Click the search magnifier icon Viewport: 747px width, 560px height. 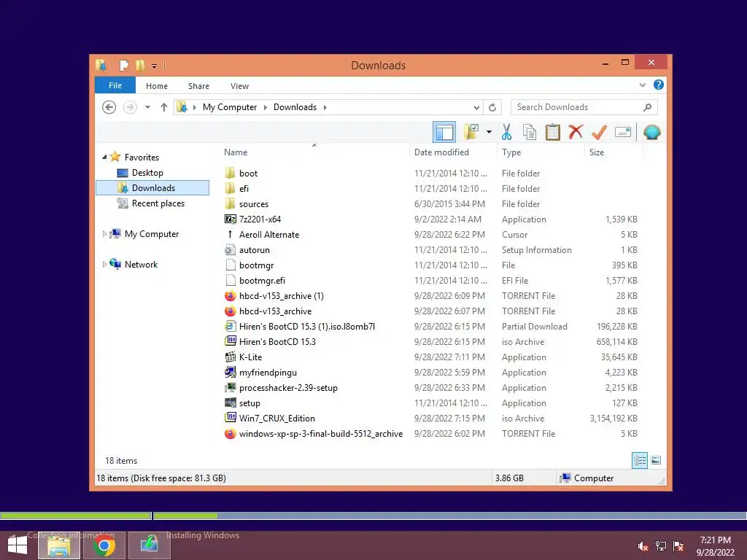(647, 107)
